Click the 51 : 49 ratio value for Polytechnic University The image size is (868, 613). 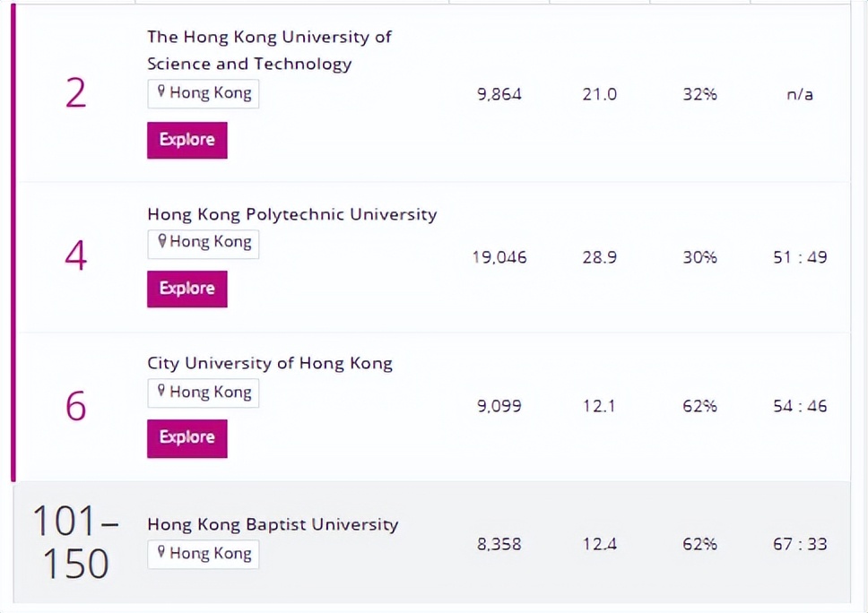pyautogui.click(x=799, y=257)
